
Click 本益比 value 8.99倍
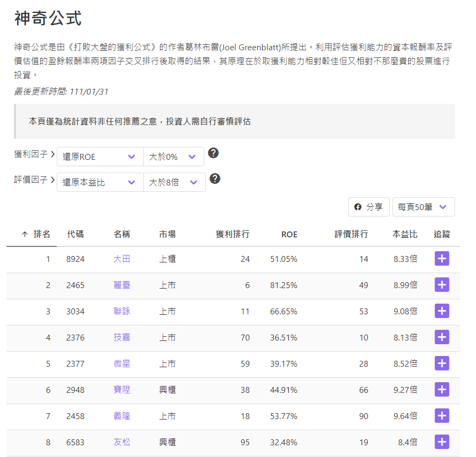click(405, 285)
